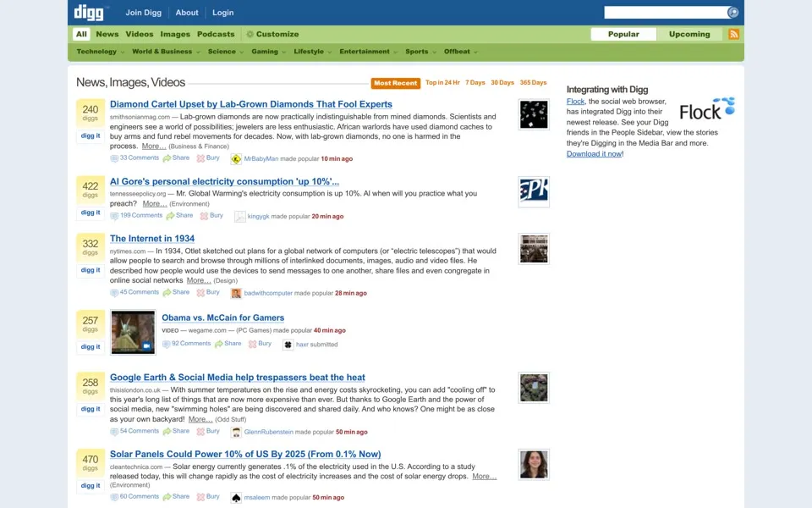Open 'Solar Panels Could Power 10%' headline
This screenshot has height=508, width=812.
tap(245, 454)
